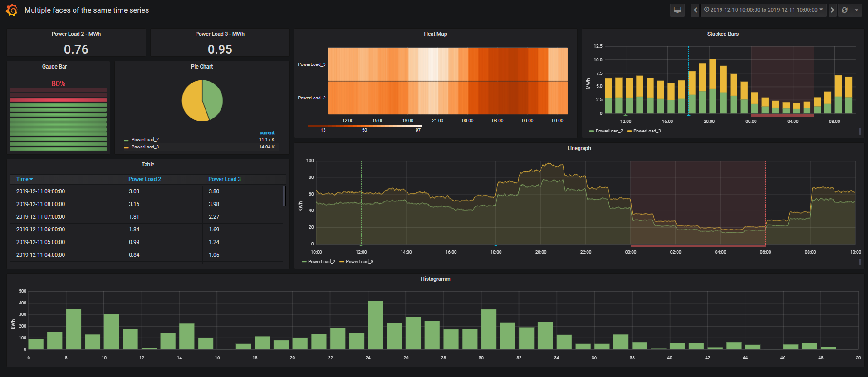
Task: Sort table by Time column header
Action: [24, 179]
